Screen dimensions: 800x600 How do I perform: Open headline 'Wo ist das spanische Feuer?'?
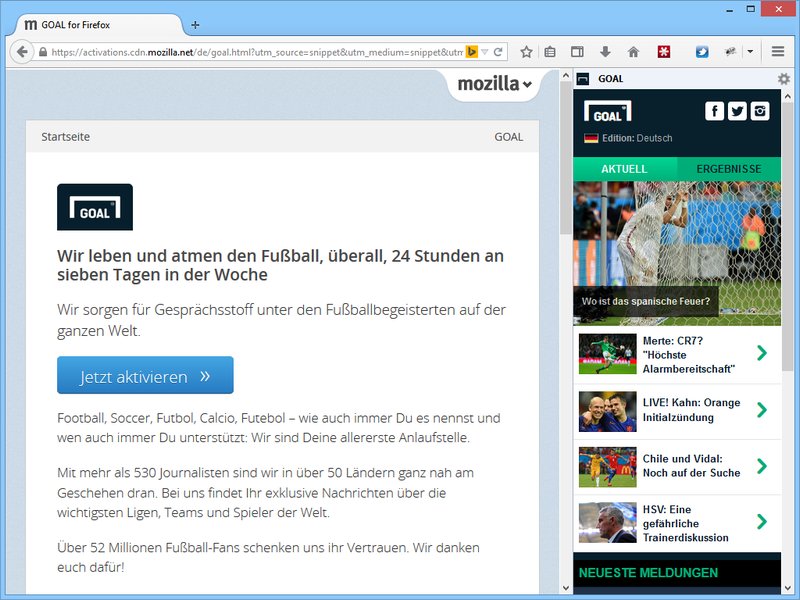tap(645, 302)
